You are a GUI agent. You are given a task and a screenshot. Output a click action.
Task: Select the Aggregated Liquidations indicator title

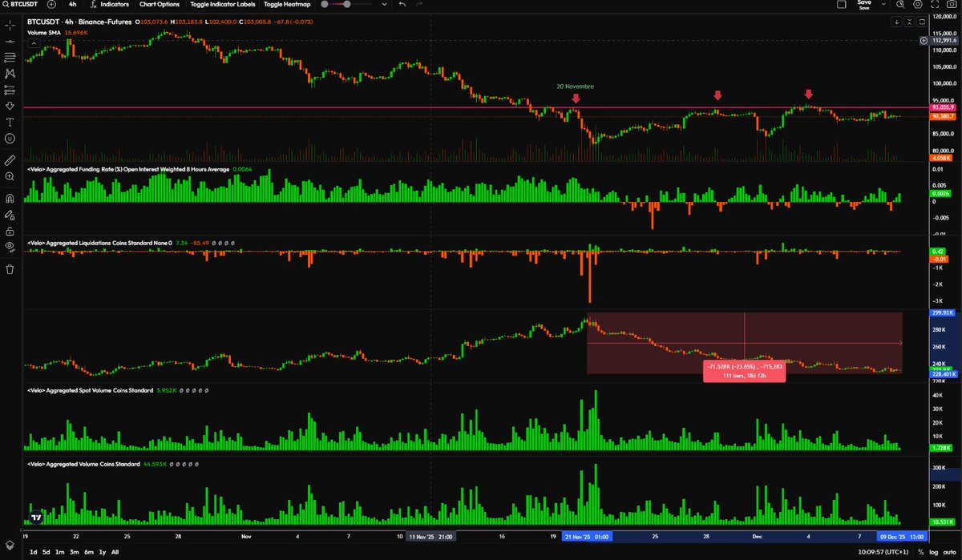pos(98,241)
